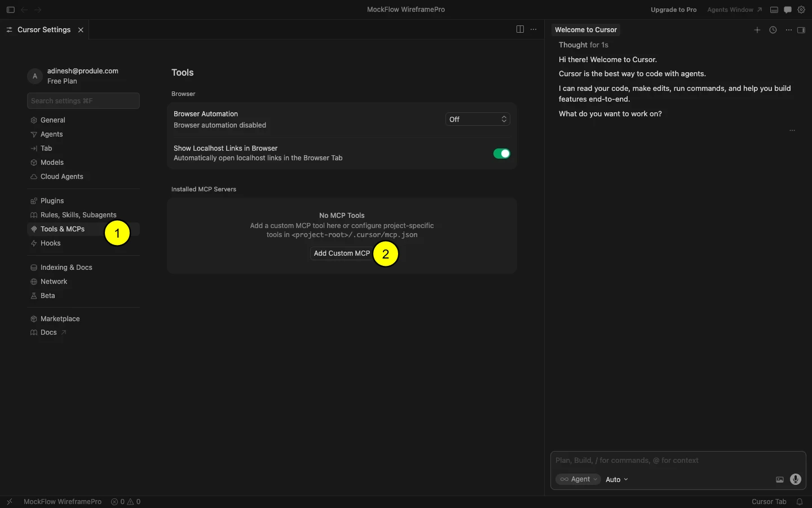The width and height of the screenshot is (812, 508).
Task: Open Cloud Agents settings section
Action: coord(83,177)
